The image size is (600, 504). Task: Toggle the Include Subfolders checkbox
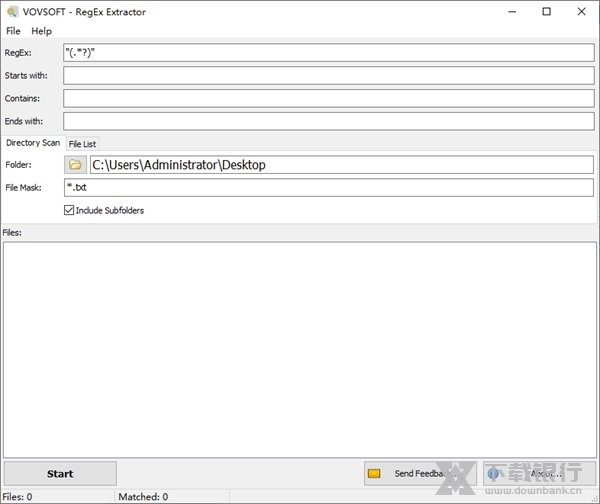(69, 210)
